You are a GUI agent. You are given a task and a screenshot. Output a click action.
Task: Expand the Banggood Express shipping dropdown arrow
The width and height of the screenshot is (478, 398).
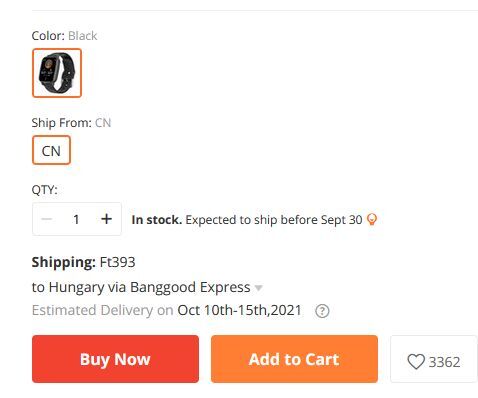point(259,288)
